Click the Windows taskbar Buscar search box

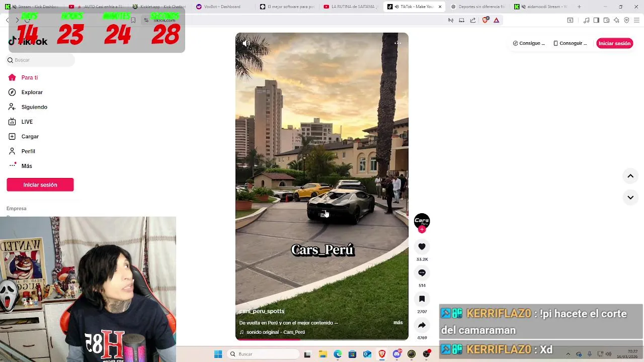262,354
